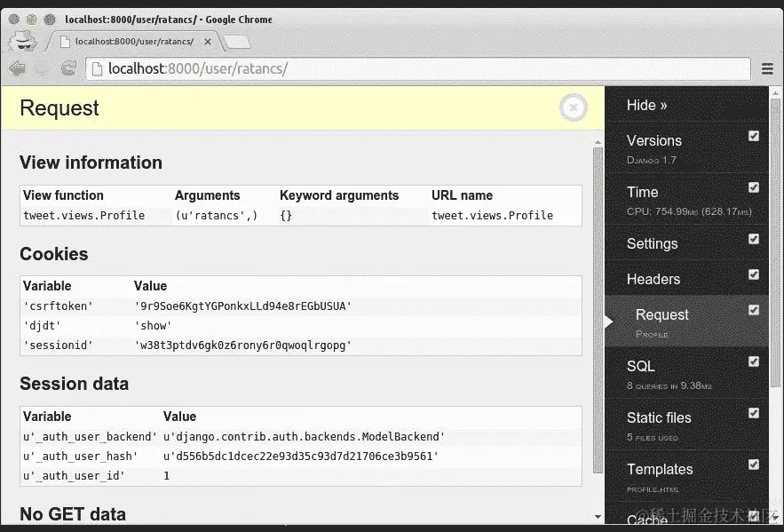
Task: Click the URL address bar field
Action: click(426, 68)
